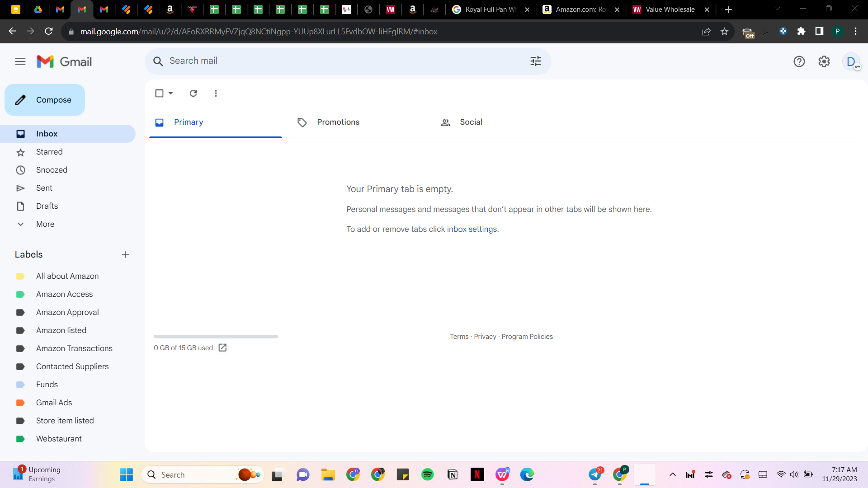Open the Terms link
868x488 pixels.
pos(459,337)
